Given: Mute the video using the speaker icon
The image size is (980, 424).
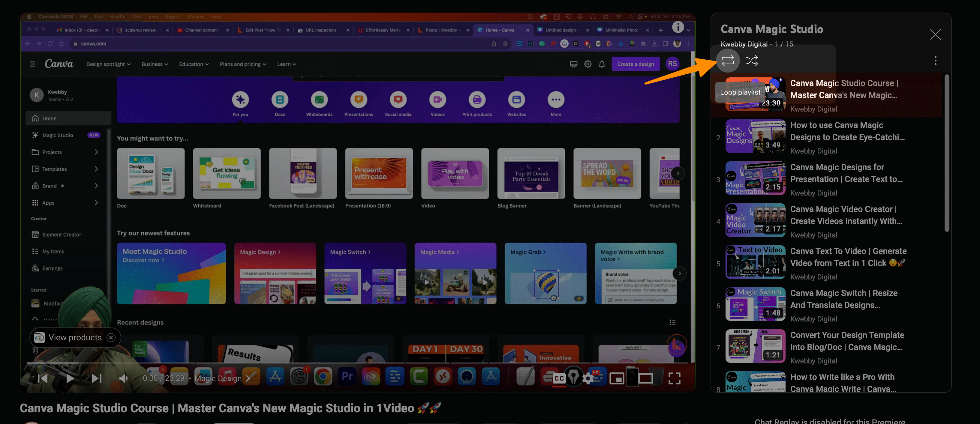Looking at the screenshot, I should click(124, 378).
